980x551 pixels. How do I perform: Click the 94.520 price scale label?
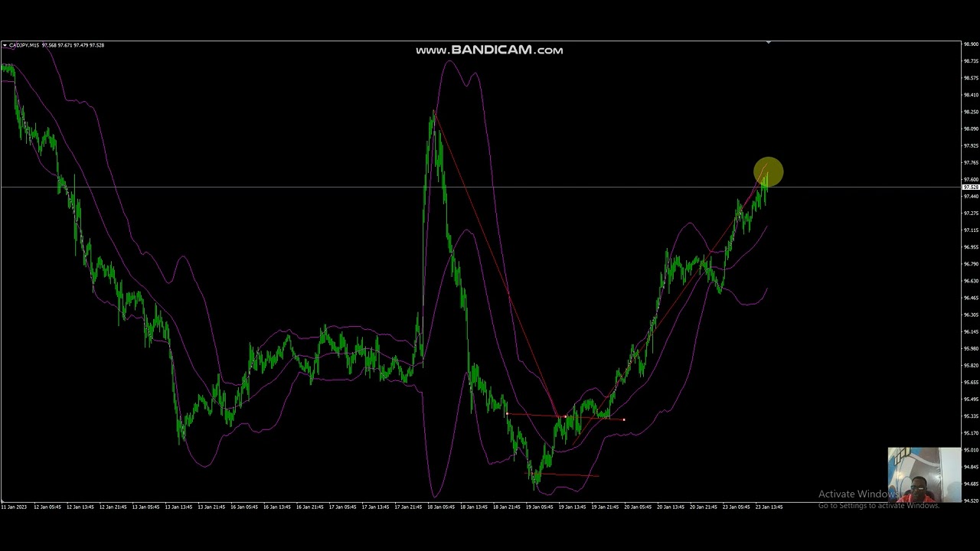click(x=971, y=500)
